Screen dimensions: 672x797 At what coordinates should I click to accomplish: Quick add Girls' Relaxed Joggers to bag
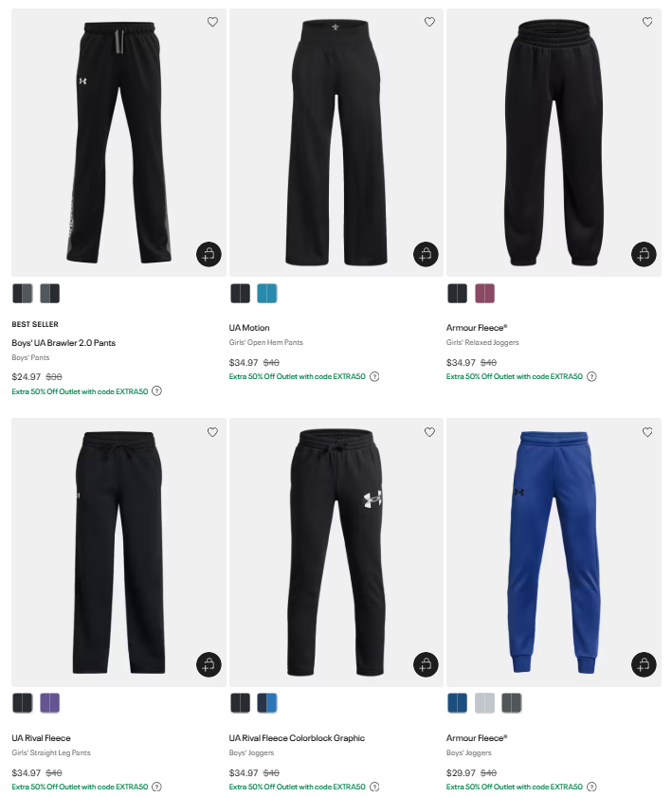pyautogui.click(x=644, y=254)
